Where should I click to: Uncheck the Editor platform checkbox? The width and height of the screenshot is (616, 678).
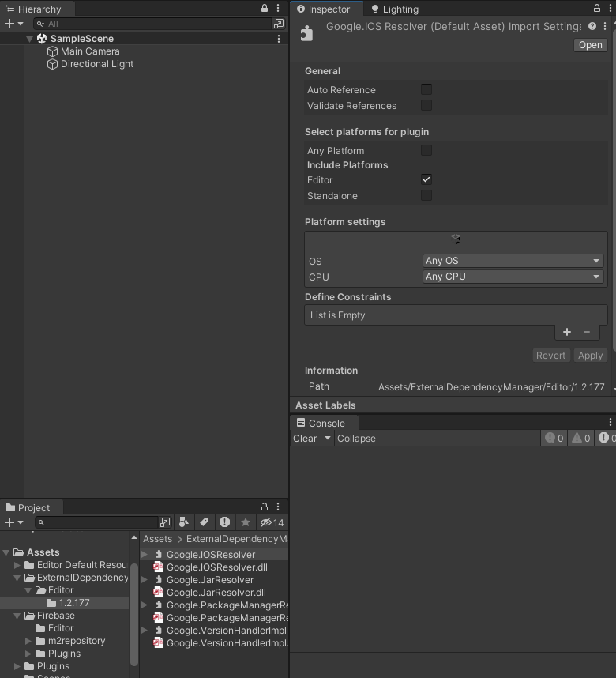tap(426, 179)
